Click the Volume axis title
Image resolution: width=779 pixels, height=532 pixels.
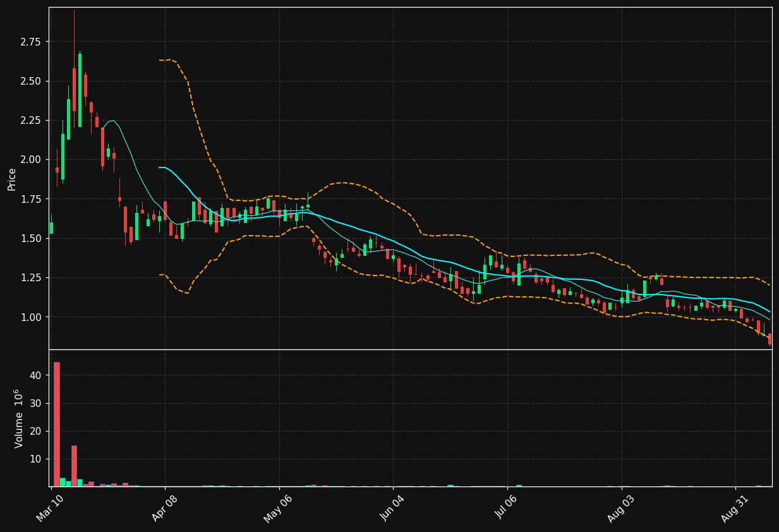(18, 418)
